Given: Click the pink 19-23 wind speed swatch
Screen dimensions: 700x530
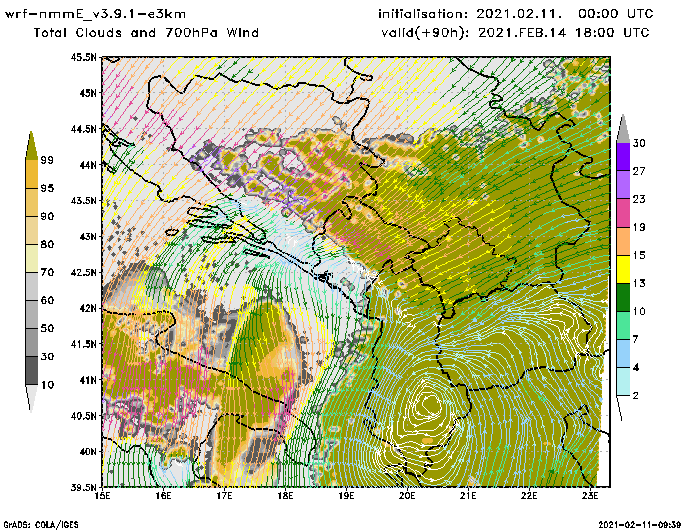Looking at the screenshot, I should (623, 213).
